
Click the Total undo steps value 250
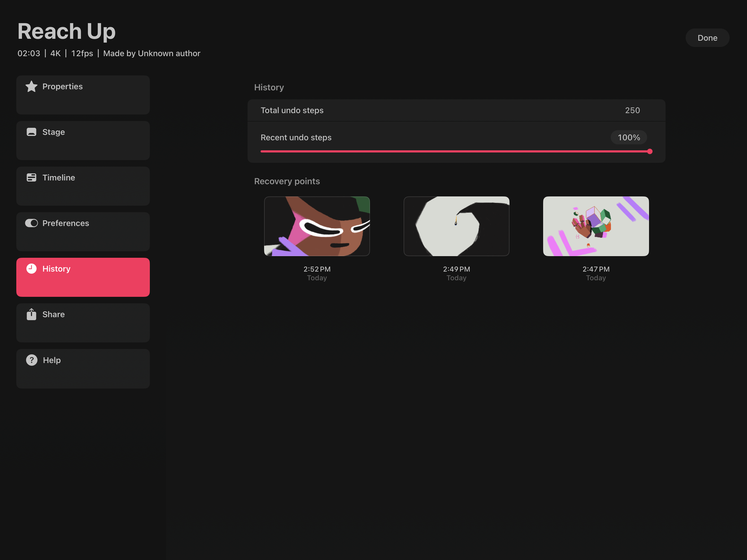(632, 110)
